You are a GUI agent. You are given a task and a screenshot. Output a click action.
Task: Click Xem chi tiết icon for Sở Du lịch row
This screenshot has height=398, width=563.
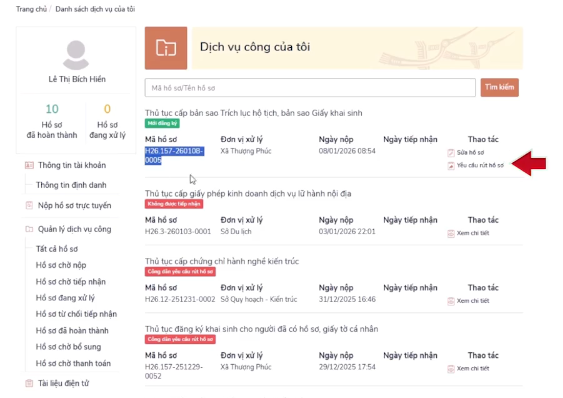point(451,233)
